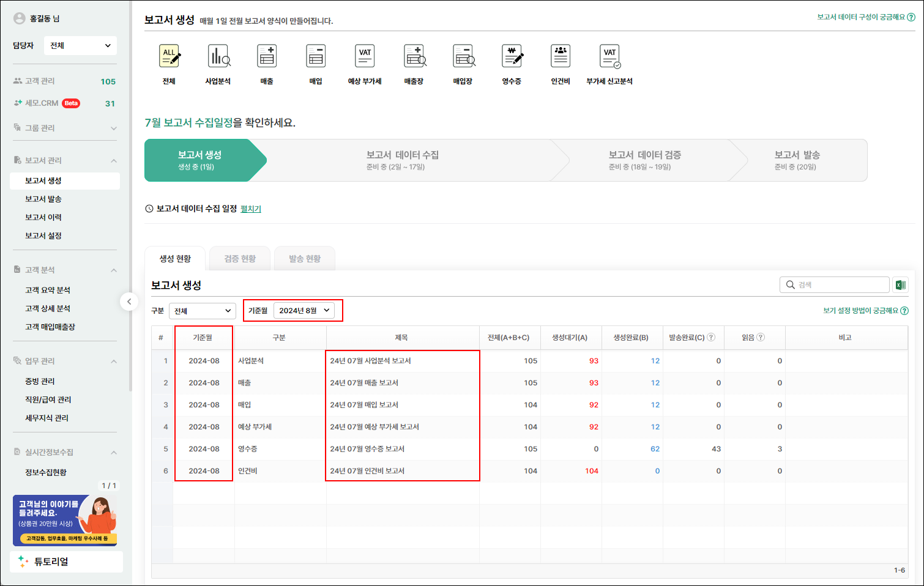Collapse the sidebar with the arrow button
924x586 pixels.
pos(129,302)
